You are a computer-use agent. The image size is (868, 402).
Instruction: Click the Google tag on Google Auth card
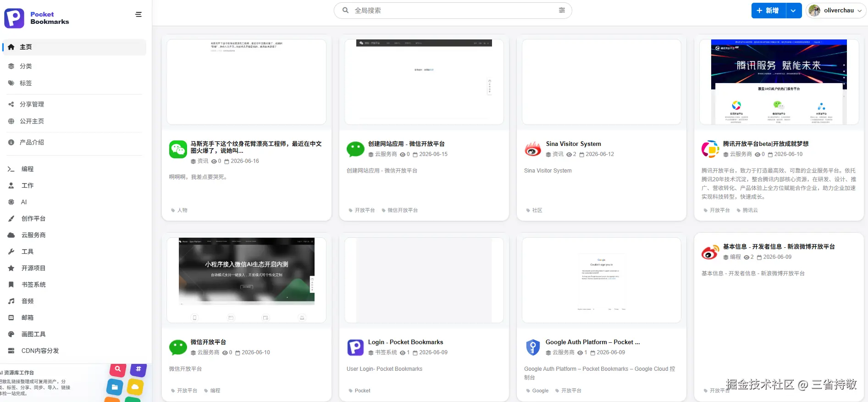pos(537,391)
